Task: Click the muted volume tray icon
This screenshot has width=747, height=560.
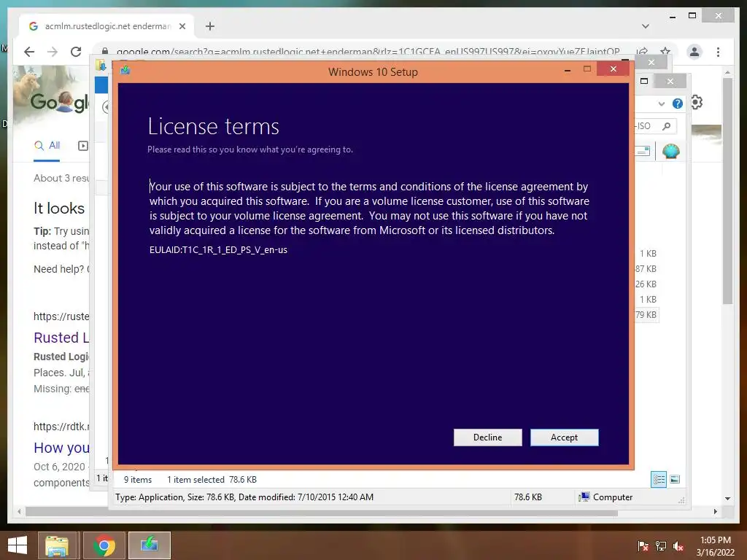Action: (x=678, y=546)
